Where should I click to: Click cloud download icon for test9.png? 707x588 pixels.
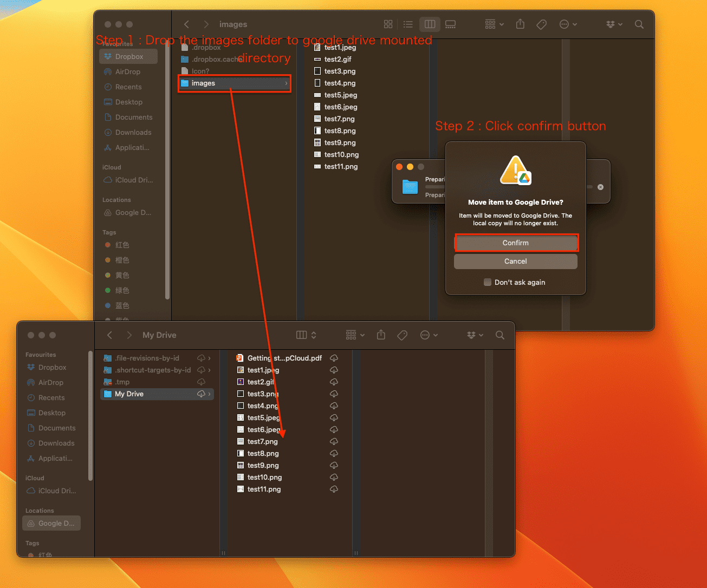point(334,465)
